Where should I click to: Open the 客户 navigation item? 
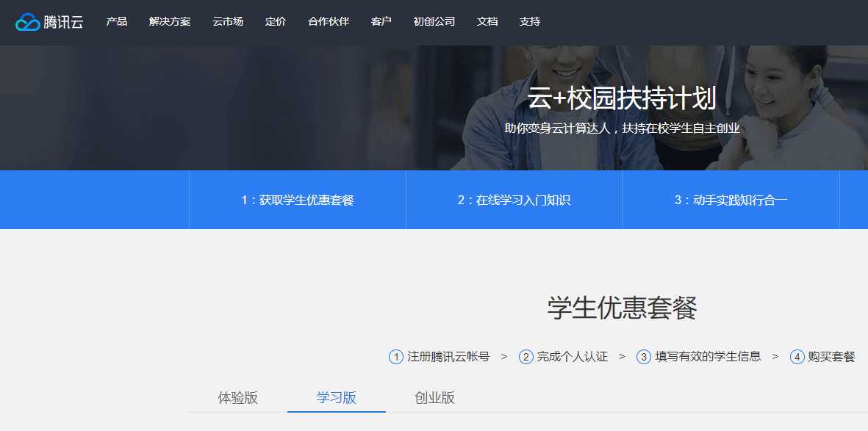381,21
